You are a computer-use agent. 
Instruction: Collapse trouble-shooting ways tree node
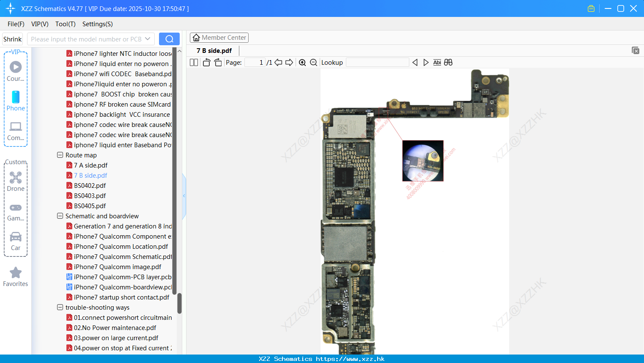click(60, 307)
